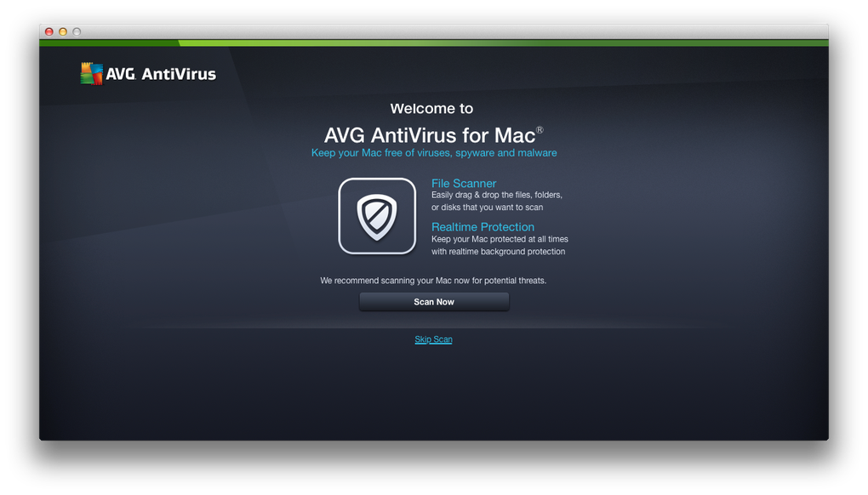The image size is (868, 495).
Task: Click the AVG AntiVirus logo
Action: [148, 73]
